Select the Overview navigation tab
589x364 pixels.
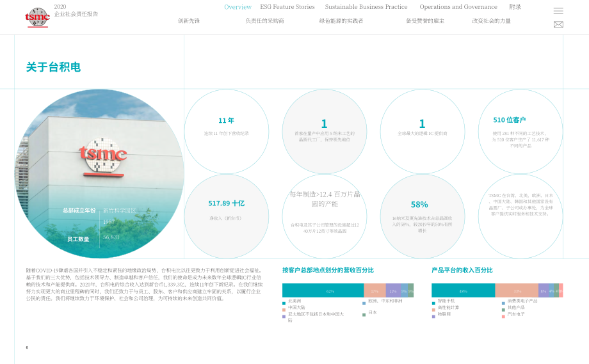pos(238,7)
